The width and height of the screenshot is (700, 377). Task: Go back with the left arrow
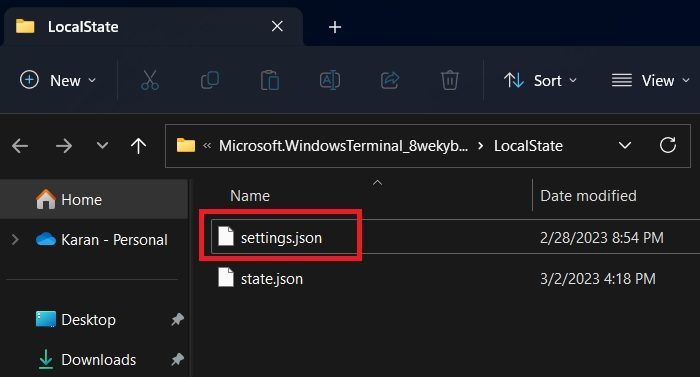click(x=20, y=146)
